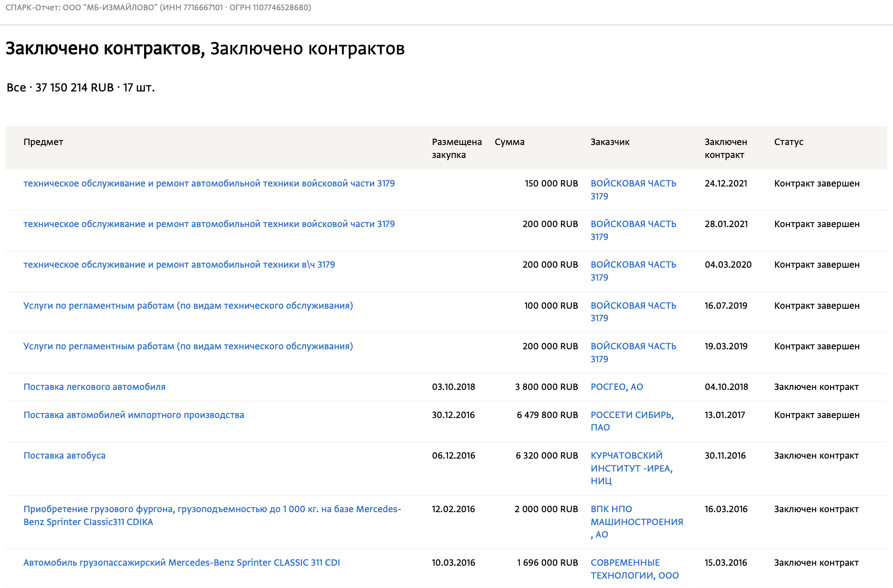
Task: Select contract date '04.03.2020'
Action: 728,265
